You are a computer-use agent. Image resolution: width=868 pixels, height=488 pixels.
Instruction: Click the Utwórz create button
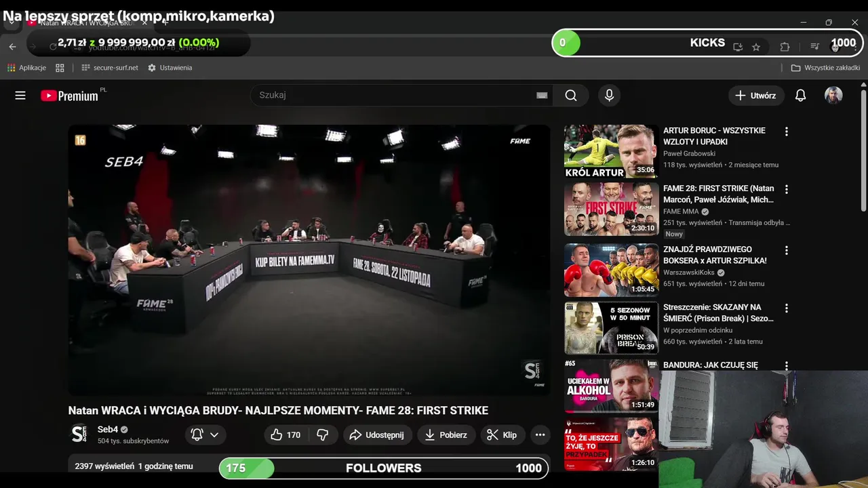tap(756, 96)
